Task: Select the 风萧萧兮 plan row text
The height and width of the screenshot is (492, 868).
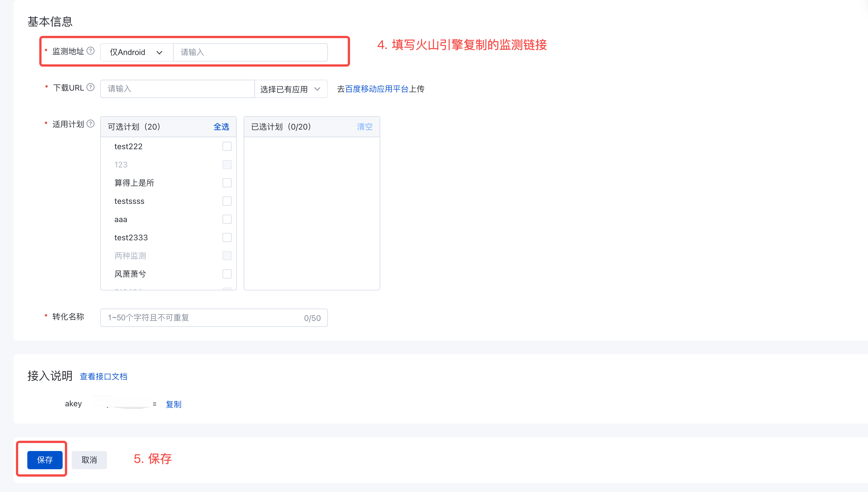Action: (x=130, y=274)
